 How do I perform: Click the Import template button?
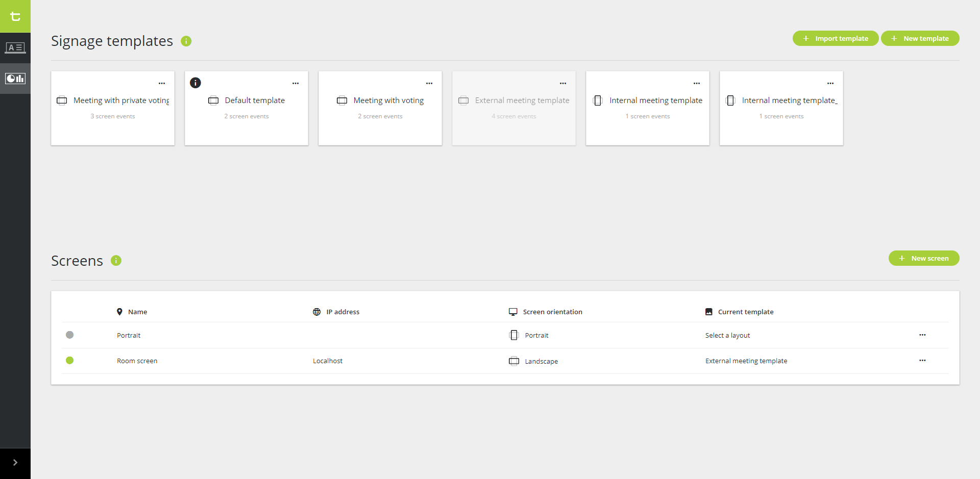click(836, 38)
